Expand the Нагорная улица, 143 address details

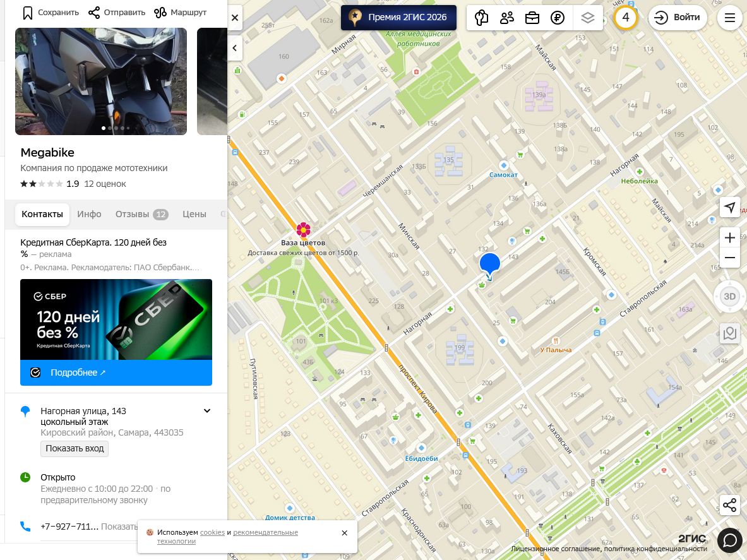207,410
